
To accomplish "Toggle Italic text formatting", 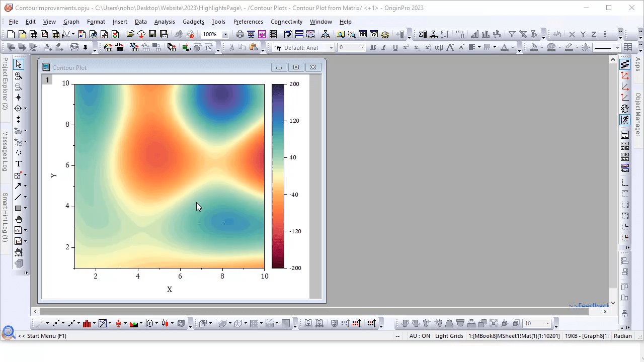I will tap(384, 47).
